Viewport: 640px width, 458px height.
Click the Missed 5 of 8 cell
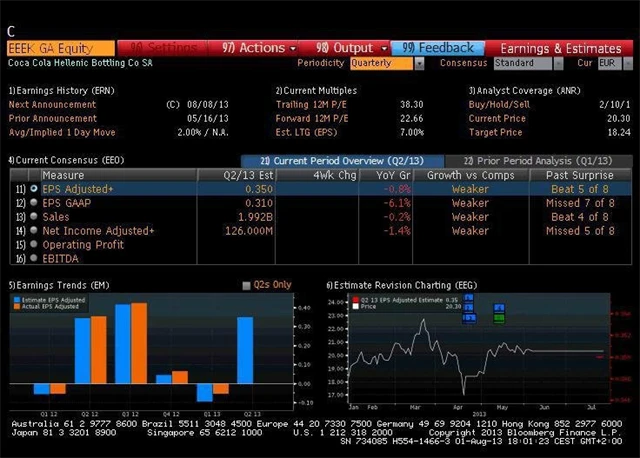[580, 231]
